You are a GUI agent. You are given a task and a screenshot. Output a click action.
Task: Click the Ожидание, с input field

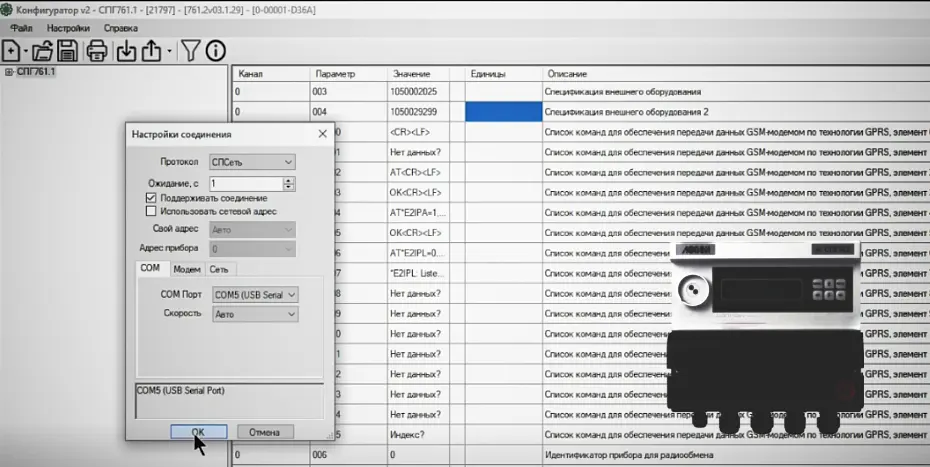(246, 184)
